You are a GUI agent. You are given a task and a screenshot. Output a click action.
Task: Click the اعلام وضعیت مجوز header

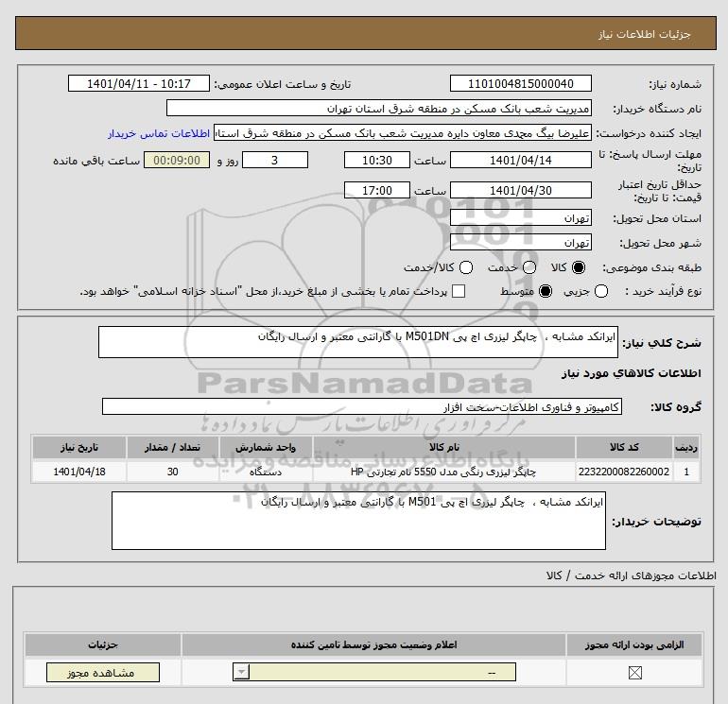point(373,644)
